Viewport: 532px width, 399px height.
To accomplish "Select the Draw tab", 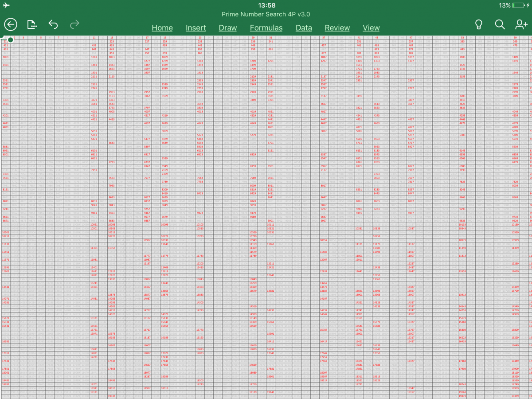I will (x=228, y=27).
